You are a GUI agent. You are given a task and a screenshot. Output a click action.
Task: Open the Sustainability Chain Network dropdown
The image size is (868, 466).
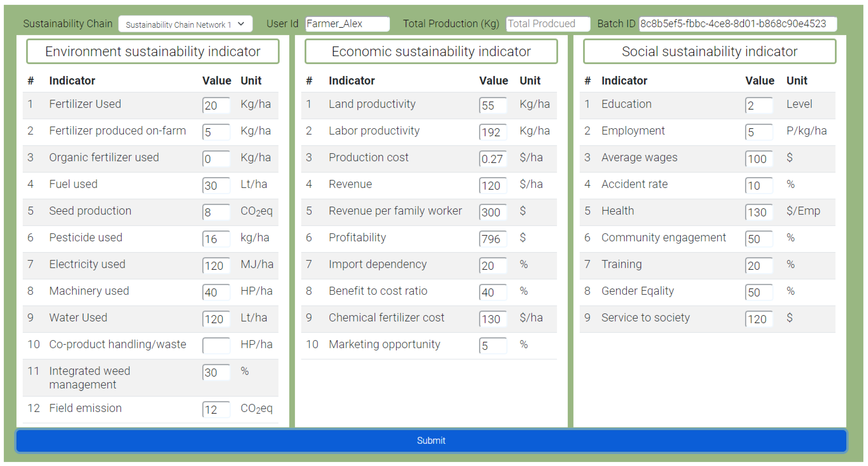point(185,24)
